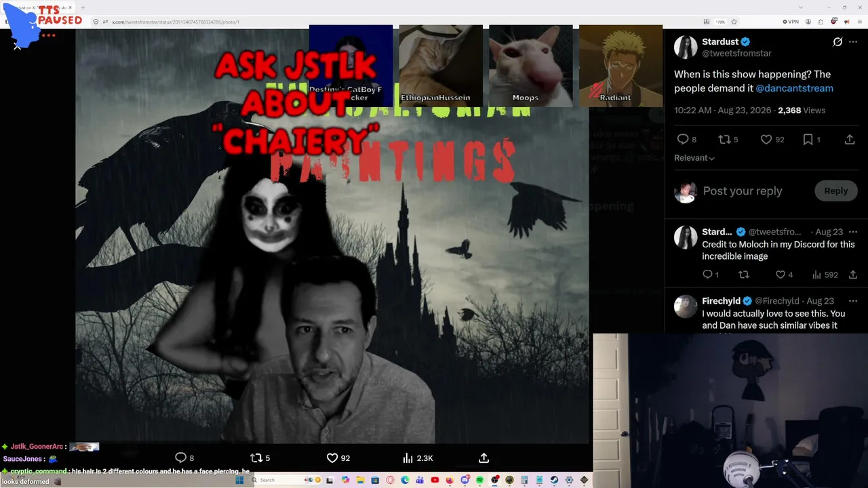
Task: Open more options on Firechyld's reply
Action: 853,301
